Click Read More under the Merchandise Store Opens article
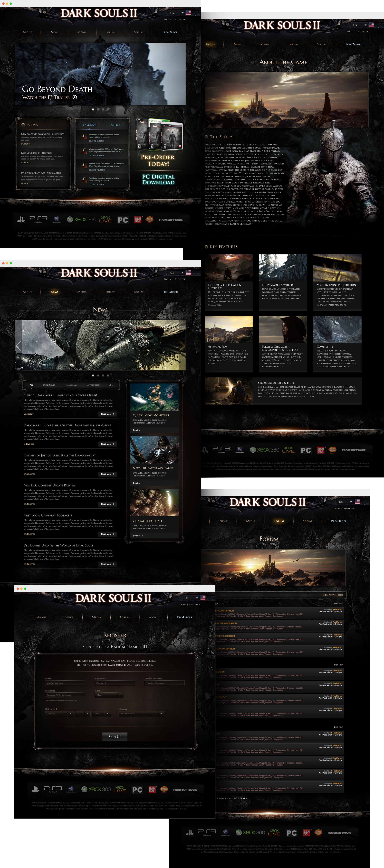This screenshot has width=384, height=868. 107,414
